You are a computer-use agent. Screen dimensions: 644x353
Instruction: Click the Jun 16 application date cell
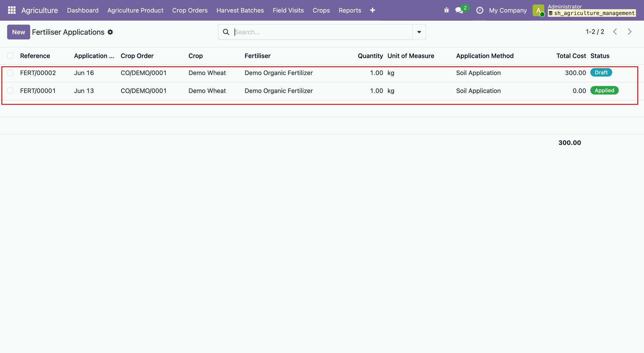84,73
